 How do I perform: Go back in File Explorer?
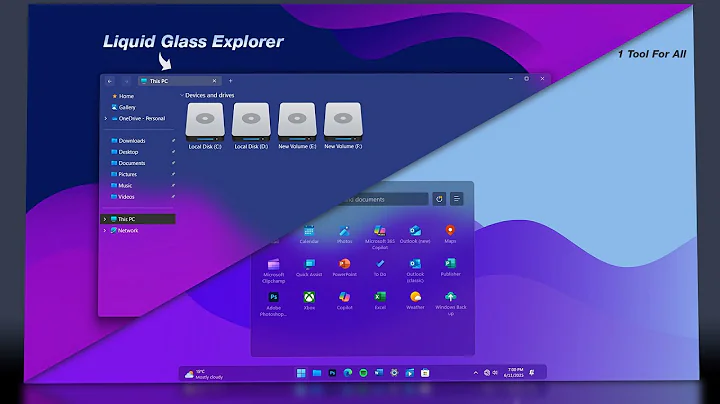[110, 81]
